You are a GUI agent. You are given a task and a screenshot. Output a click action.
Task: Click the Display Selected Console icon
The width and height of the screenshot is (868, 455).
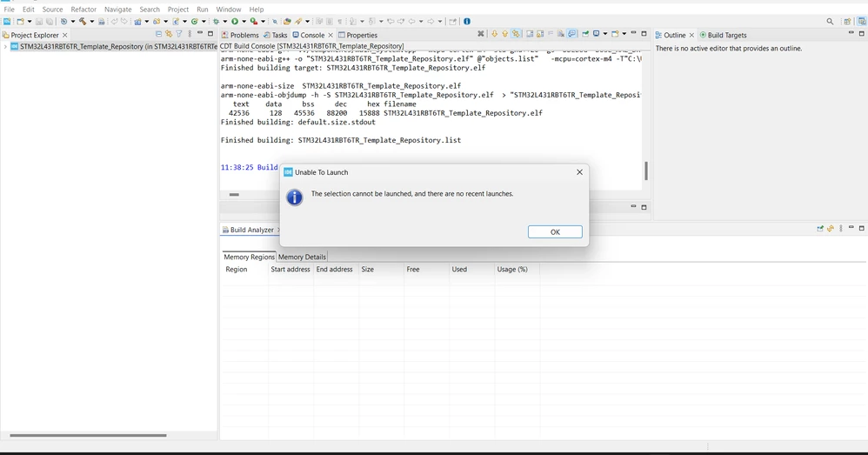pyautogui.click(x=596, y=34)
